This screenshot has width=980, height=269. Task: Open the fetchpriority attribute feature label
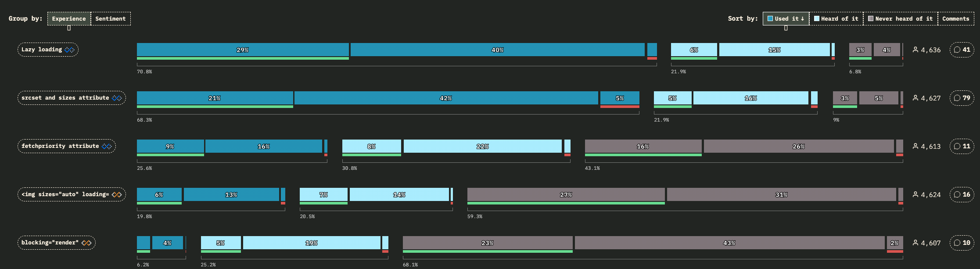(60, 146)
